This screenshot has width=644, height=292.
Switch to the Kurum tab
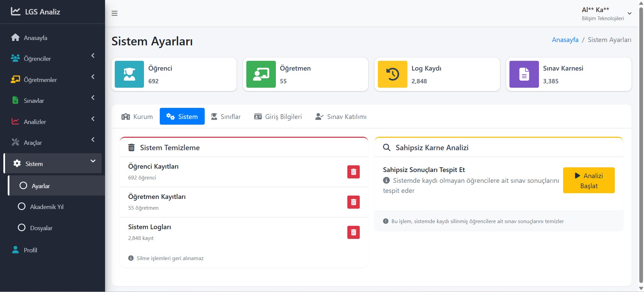[137, 117]
